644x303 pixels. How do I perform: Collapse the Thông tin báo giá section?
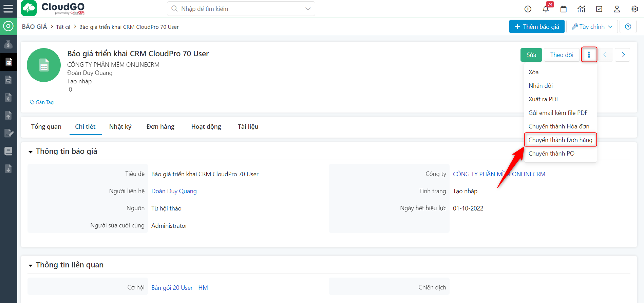coord(31,152)
